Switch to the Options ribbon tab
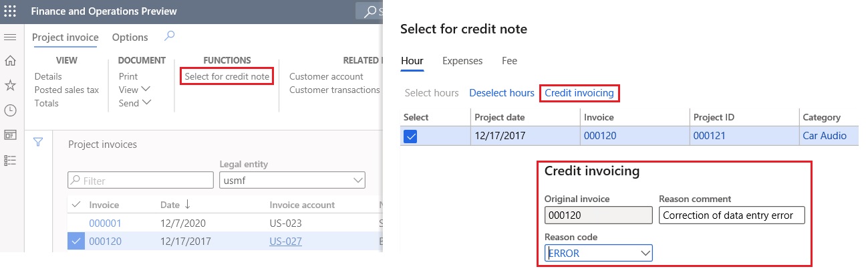 click(x=130, y=37)
